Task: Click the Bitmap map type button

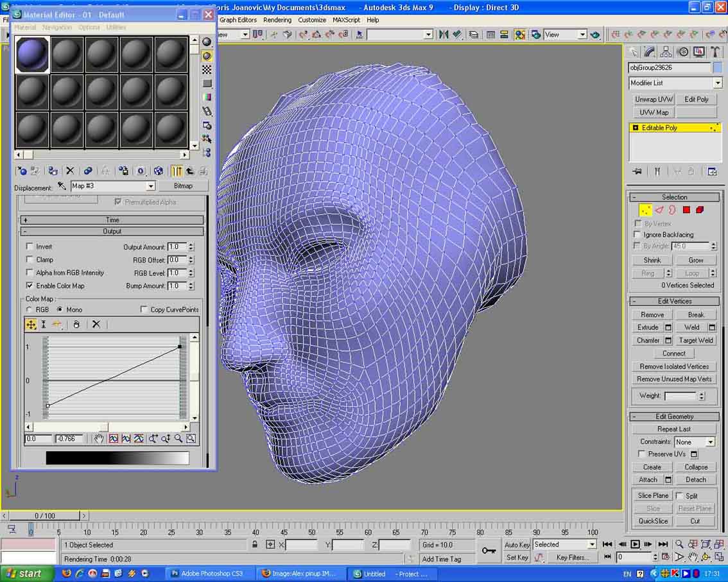Action: [183, 185]
